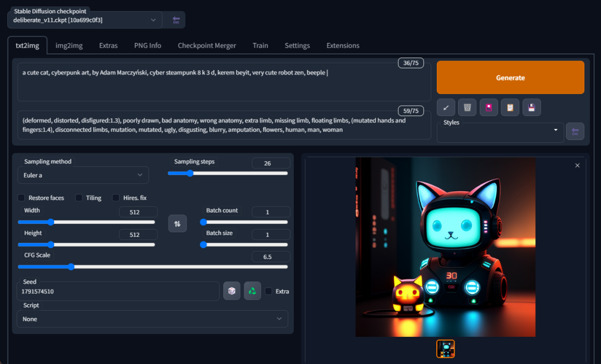The width and height of the screenshot is (601, 364).
Task: Open the Sampling method dropdown
Action: tap(83, 175)
